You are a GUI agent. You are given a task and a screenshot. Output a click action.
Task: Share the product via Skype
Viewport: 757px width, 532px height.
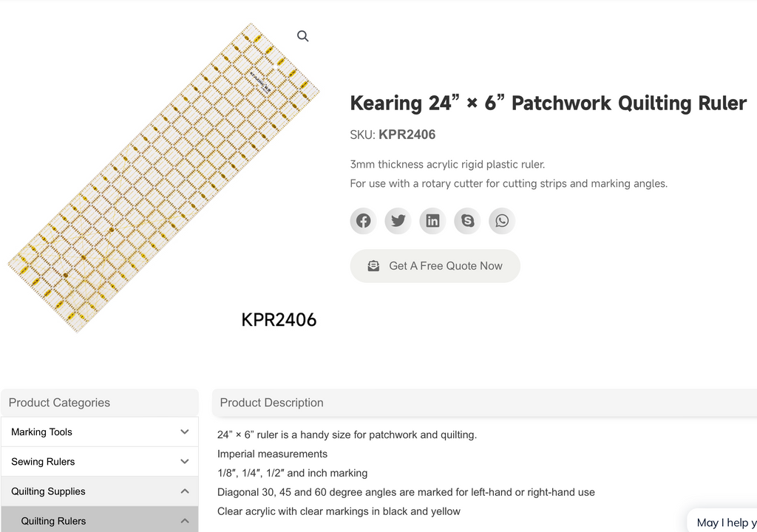click(467, 220)
